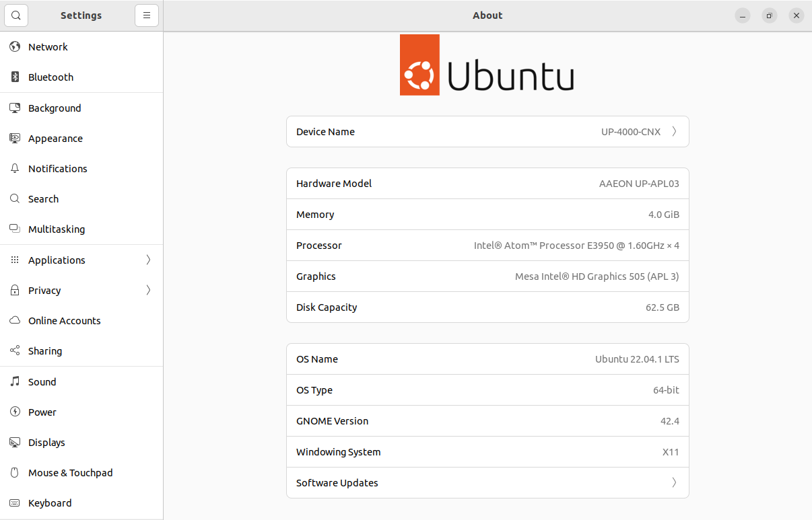Expand Applications submenu chevron

(148, 260)
